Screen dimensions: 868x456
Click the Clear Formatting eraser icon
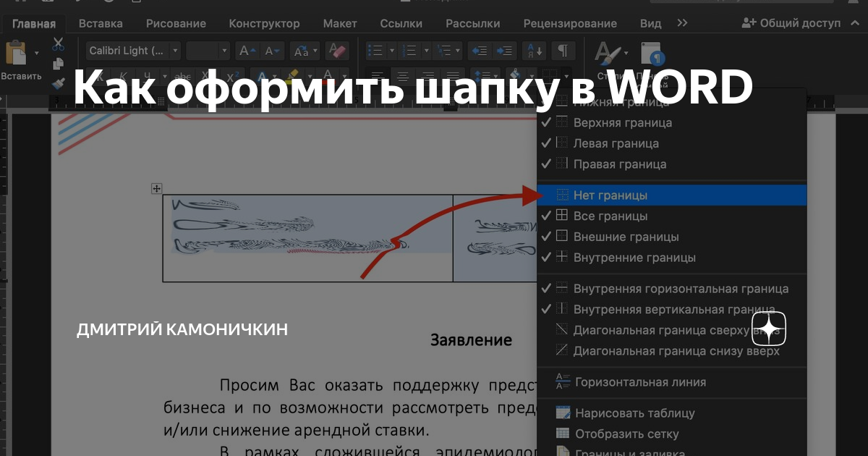coord(337,51)
